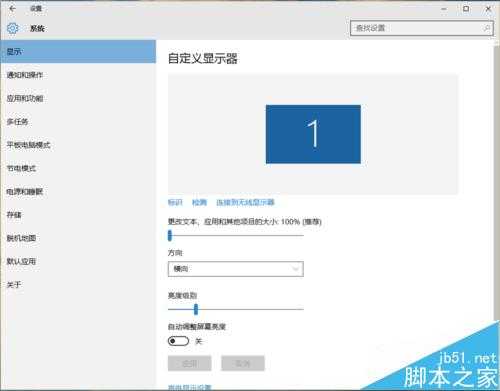This screenshot has width=500, height=391.
Task: Open 通知和操作 settings page
Action: tap(78, 75)
